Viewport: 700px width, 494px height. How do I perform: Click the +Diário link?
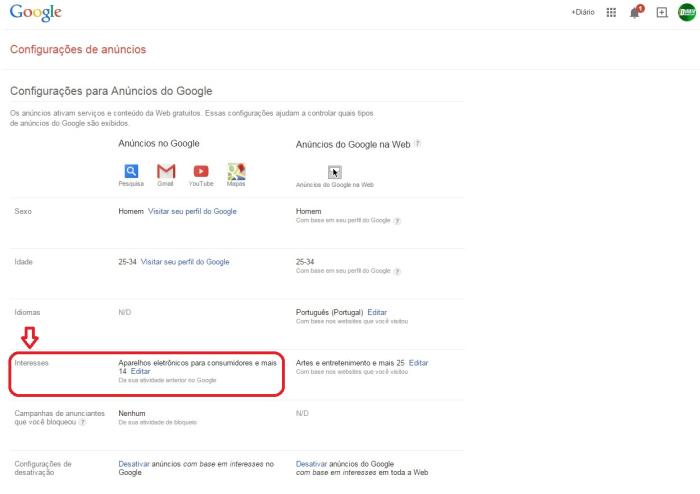pyautogui.click(x=584, y=13)
